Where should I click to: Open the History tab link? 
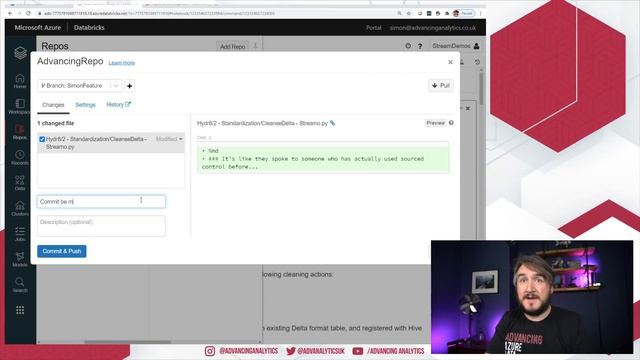pyautogui.click(x=118, y=104)
